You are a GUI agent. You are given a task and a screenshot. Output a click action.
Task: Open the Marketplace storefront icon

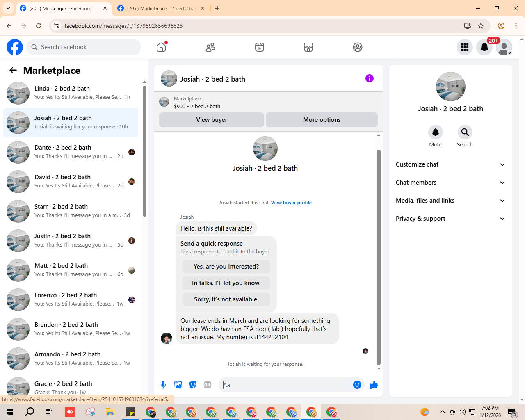[x=308, y=47]
